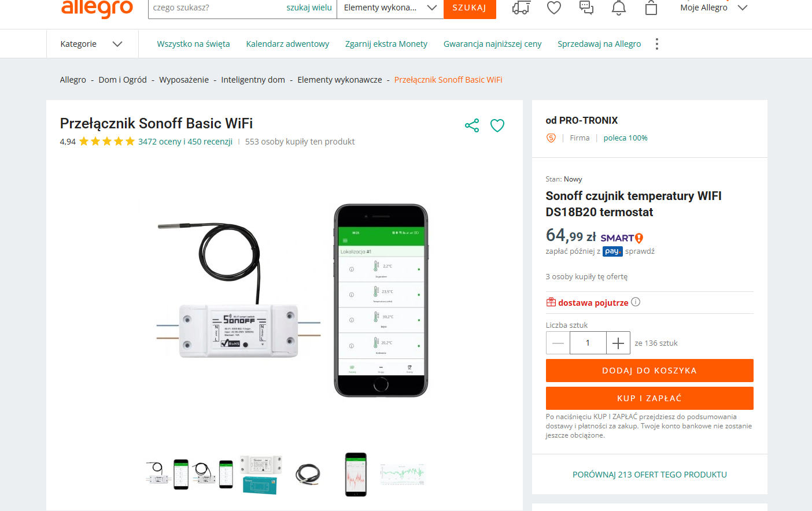The width and height of the screenshot is (812, 511).
Task: Go to Gwarancja najniższej ceny
Action: click(x=492, y=44)
